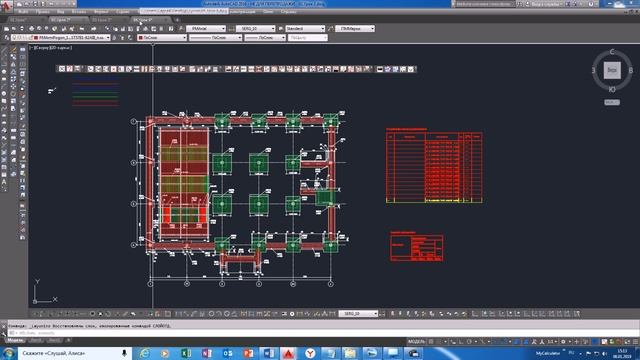Click the Plot printer icon in Standard toolbar

pos(31,29)
